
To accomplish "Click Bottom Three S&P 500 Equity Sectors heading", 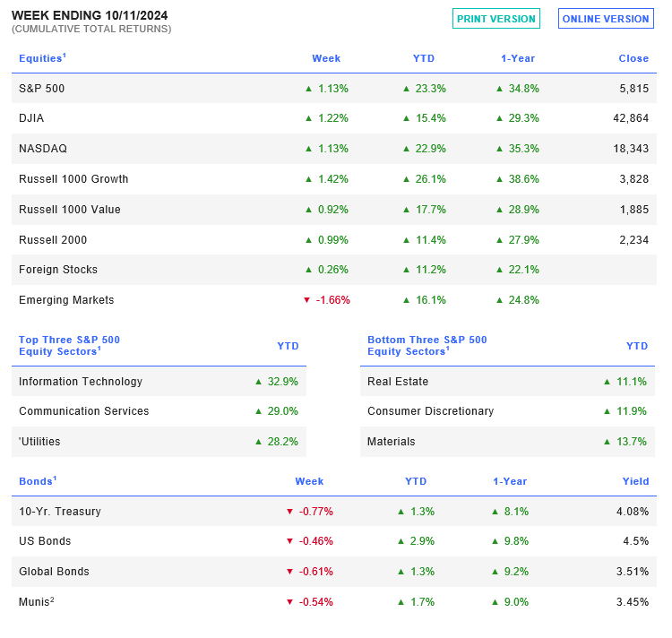I will [426, 345].
